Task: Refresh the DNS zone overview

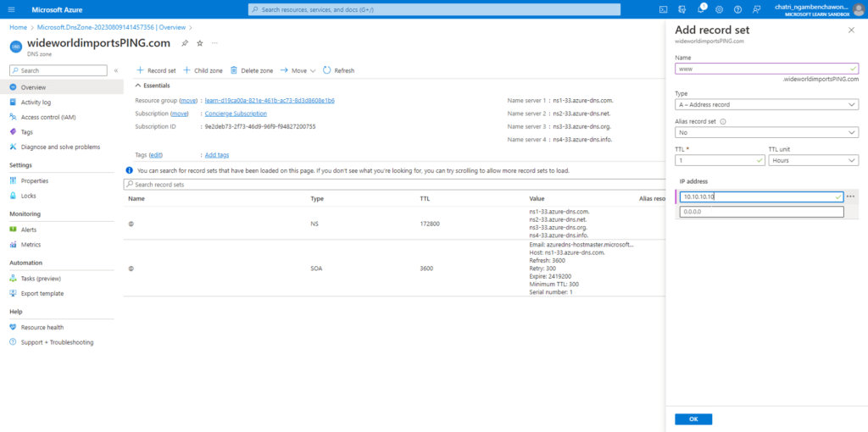Action: point(339,71)
